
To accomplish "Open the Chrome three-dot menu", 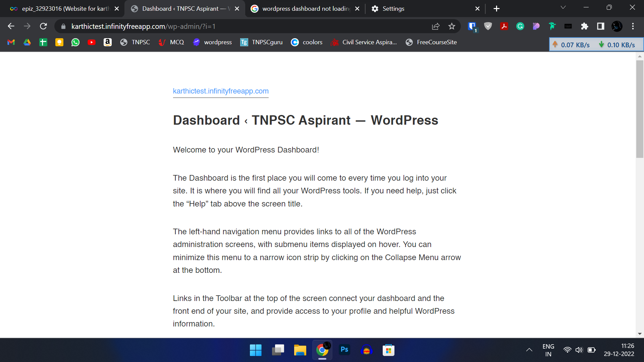I will click(633, 26).
